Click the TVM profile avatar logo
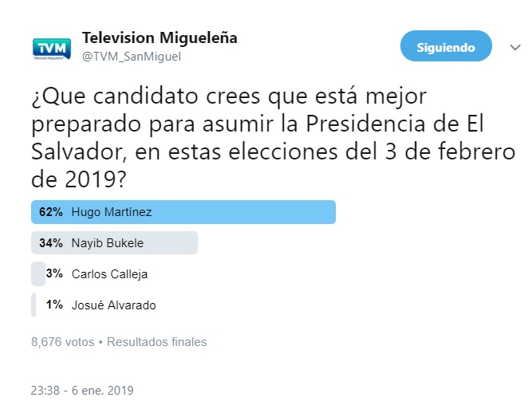 coord(52,49)
